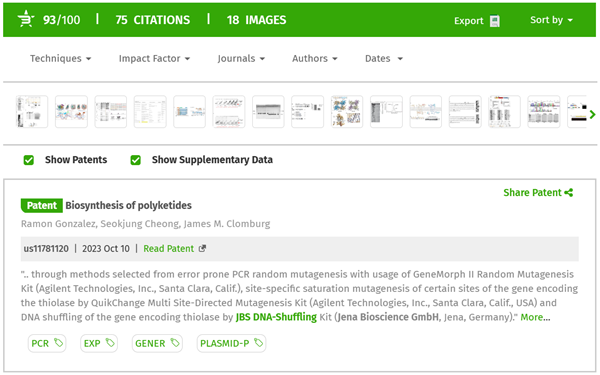600x375 pixels.
Task: Expand the Techniques filter dropdown
Action: pyautogui.click(x=60, y=59)
